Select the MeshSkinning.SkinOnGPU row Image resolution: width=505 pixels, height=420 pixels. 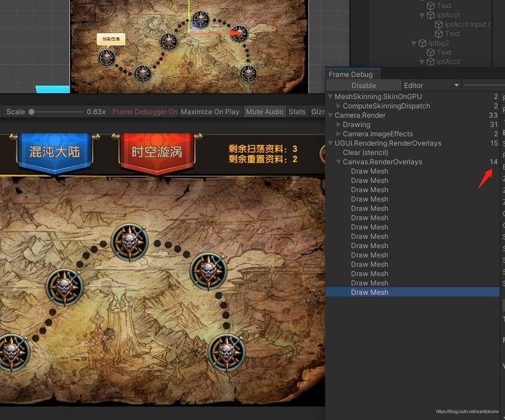[412, 97]
